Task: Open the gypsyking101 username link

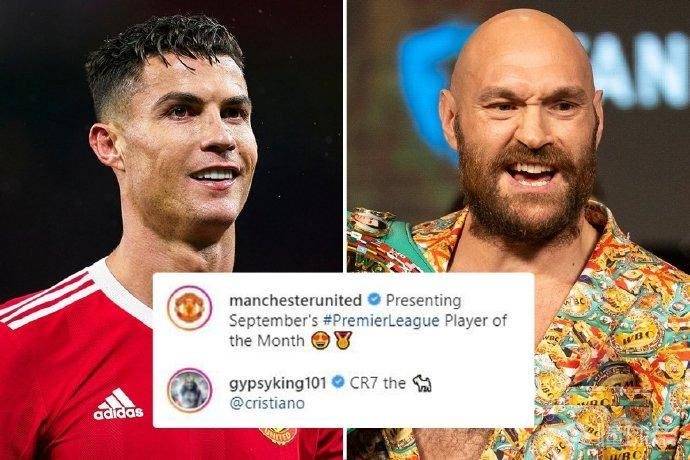Action: [x=278, y=383]
